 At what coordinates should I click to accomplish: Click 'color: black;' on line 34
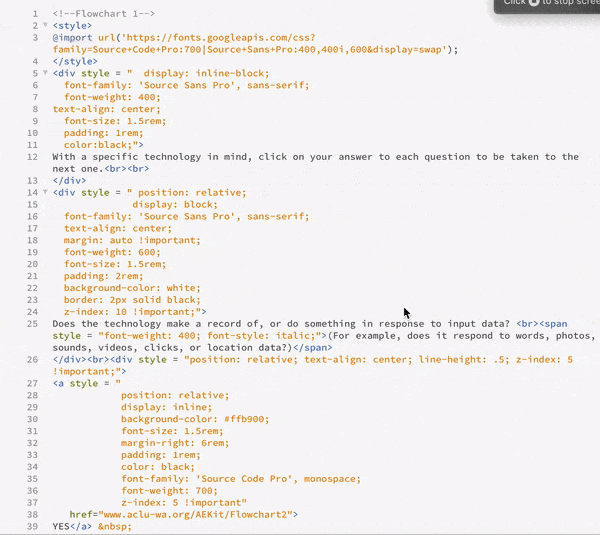click(158, 466)
